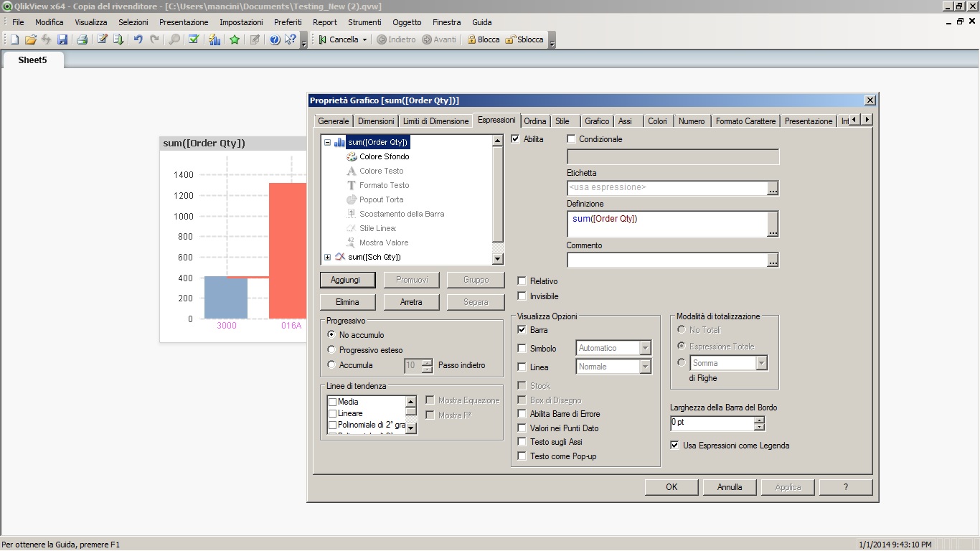Open Current Selections checkmark icon

(194, 39)
